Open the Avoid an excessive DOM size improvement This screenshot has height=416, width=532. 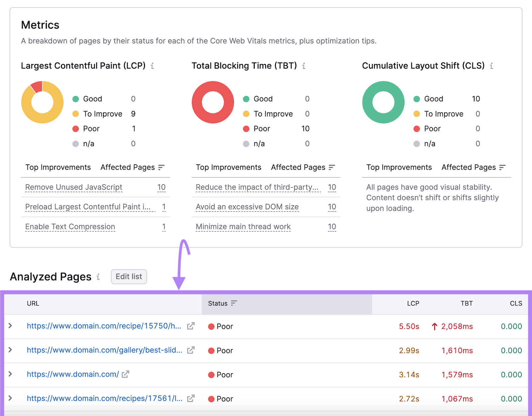[x=247, y=207]
